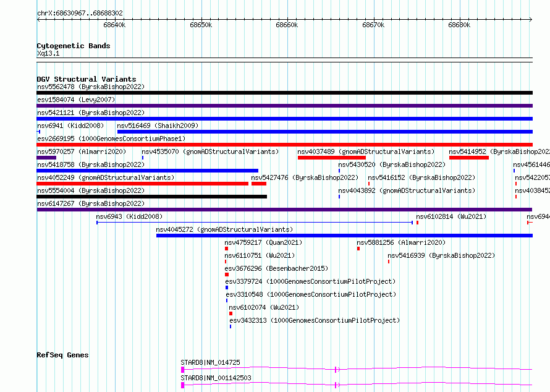Screen dimensions: 550x392
Task: Open nsv4043892 (gnomADStructuralVariants) label
Action: tap(407, 190)
